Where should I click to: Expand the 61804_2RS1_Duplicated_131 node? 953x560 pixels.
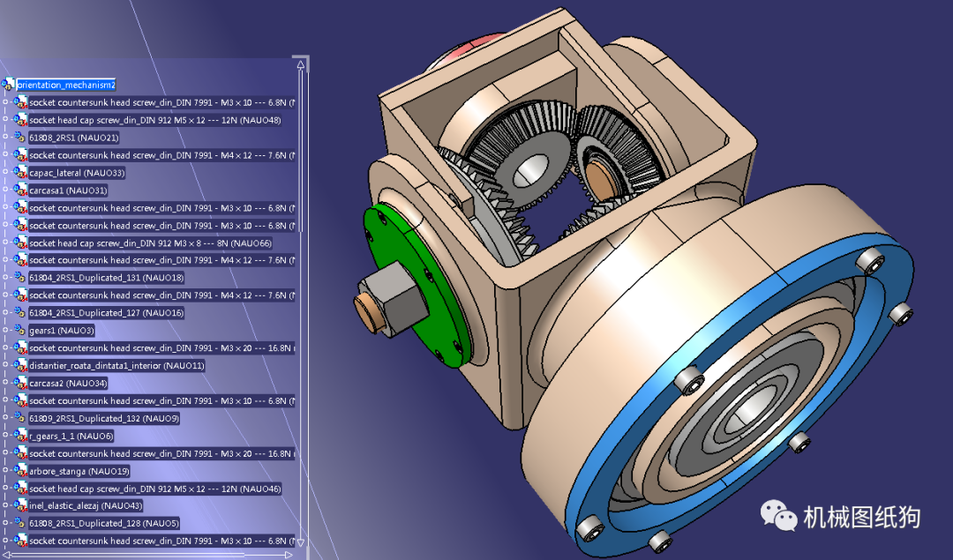click(5, 278)
